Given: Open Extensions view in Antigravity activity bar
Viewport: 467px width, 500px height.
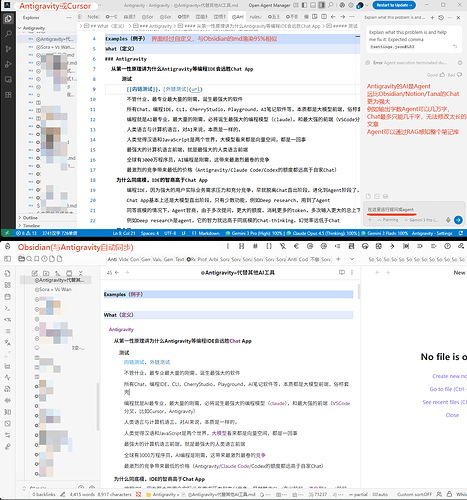Looking at the screenshot, I should (x=8, y=95).
